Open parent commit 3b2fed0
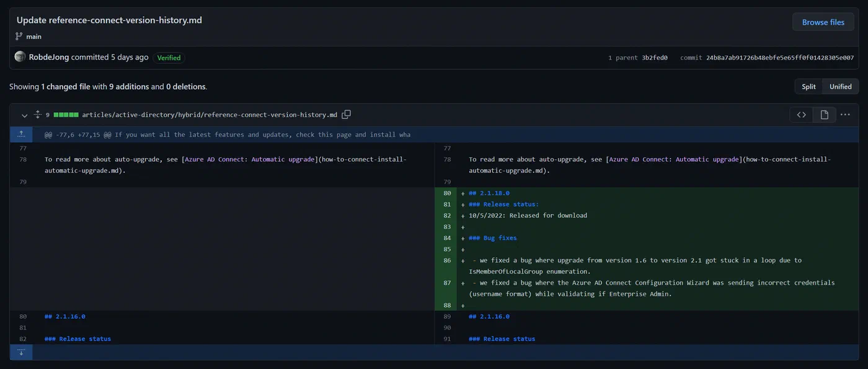This screenshot has height=369, width=868. 655,58
